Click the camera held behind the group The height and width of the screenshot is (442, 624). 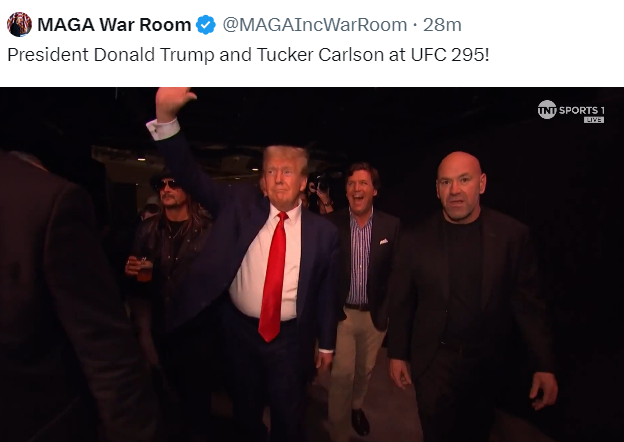coord(319,182)
